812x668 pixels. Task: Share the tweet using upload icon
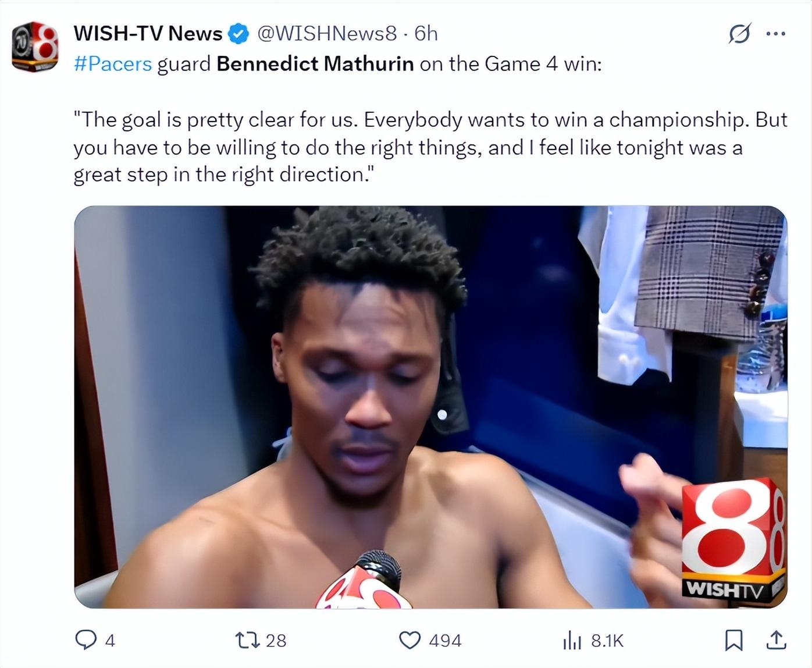776,640
